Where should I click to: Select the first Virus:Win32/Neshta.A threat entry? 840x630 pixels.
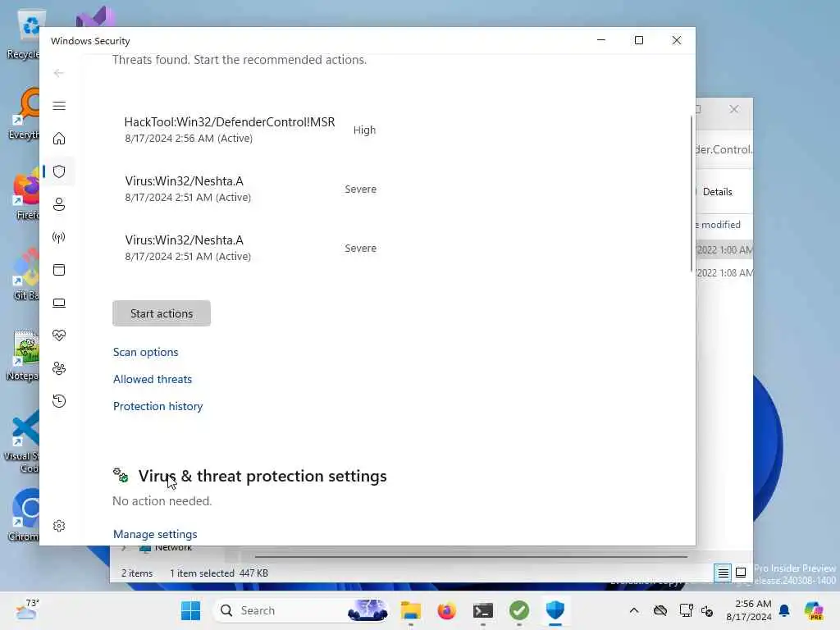click(249, 189)
